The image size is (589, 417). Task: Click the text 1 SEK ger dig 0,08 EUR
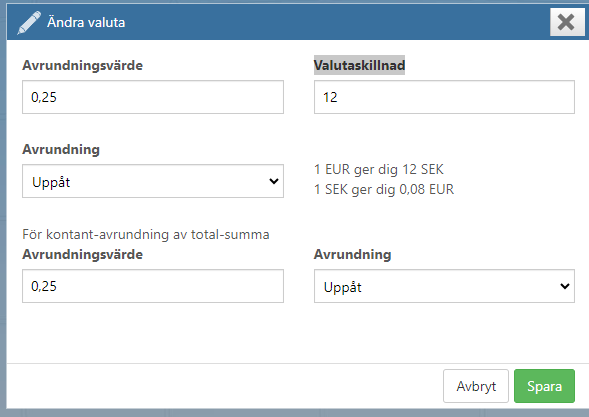coord(384,189)
